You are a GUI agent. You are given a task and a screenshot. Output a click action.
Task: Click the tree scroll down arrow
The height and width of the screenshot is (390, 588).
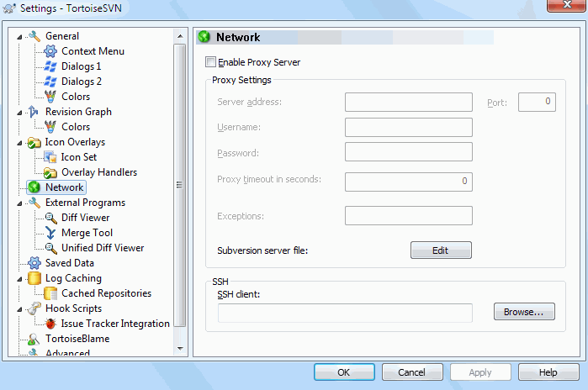[180, 349]
